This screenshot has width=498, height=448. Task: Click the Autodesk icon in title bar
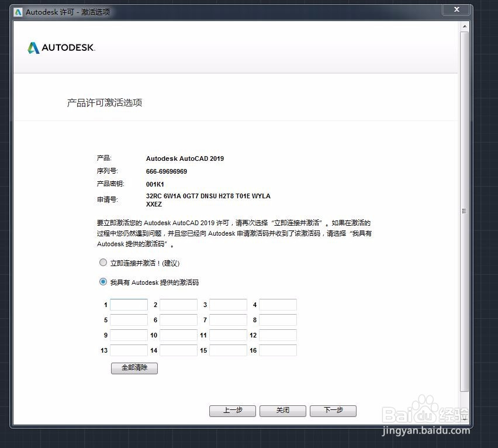click(18, 12)
